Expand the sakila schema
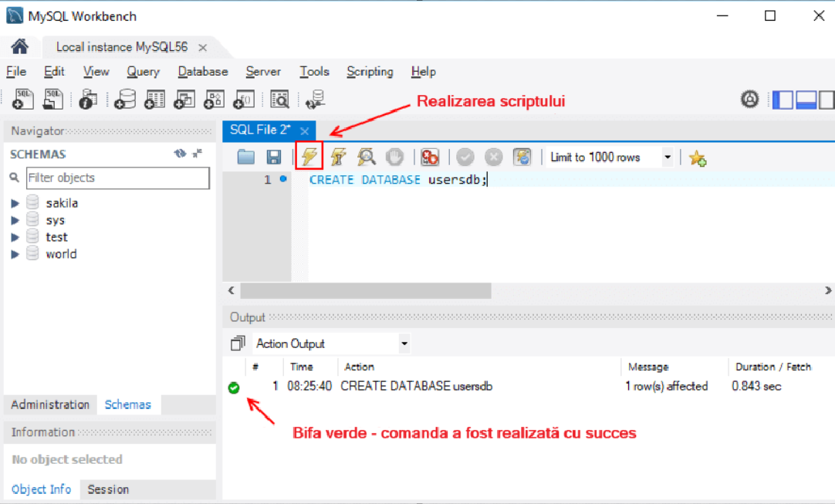 [x=15, y=203]
